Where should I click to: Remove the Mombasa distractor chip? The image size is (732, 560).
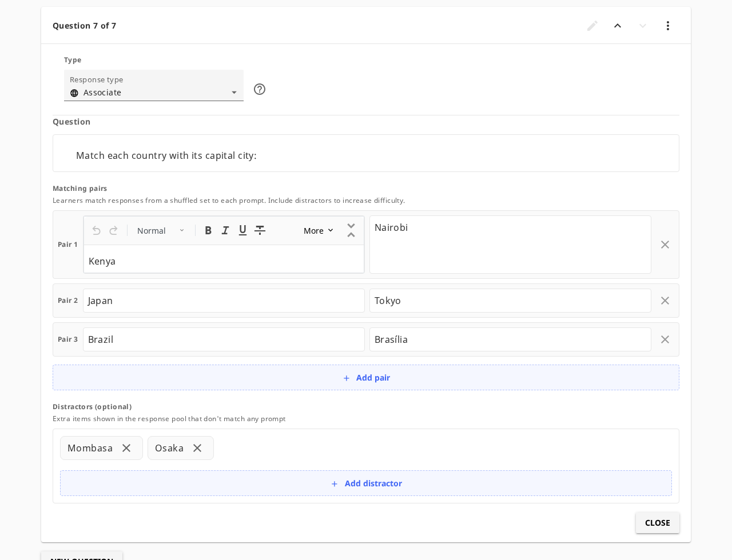(x=126, y=448)
